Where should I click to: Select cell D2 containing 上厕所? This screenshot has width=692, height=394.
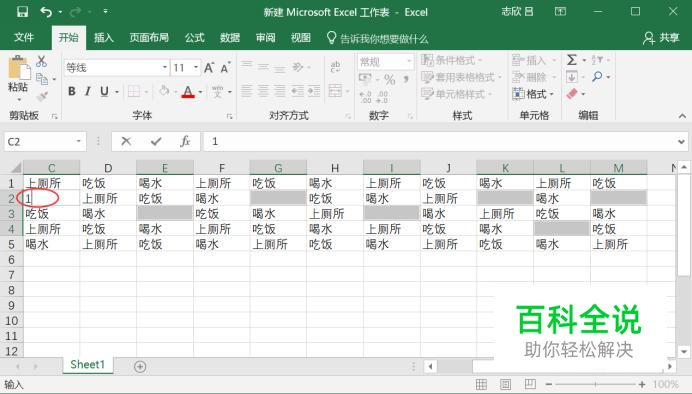pos(108,198)
